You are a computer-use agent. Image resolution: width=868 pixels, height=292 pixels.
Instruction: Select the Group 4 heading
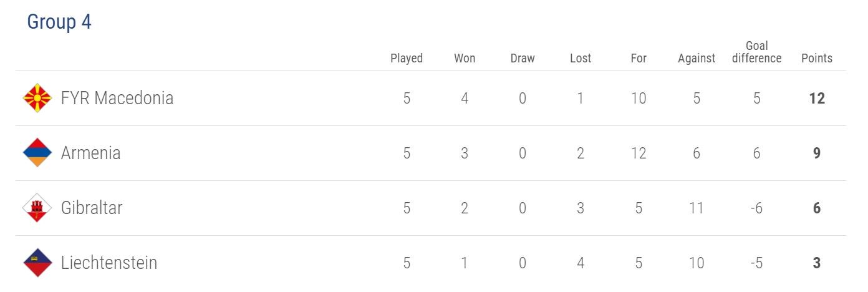pos(59,22)
